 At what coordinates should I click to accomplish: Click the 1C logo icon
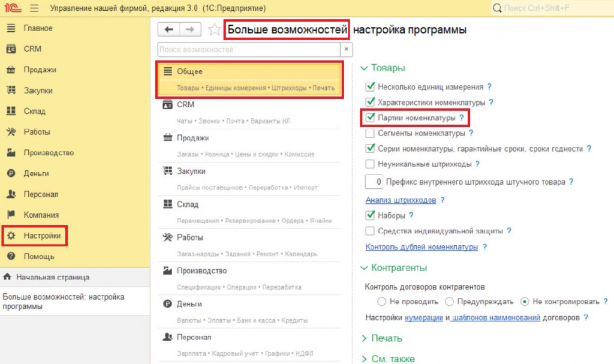tap(13, 8)
